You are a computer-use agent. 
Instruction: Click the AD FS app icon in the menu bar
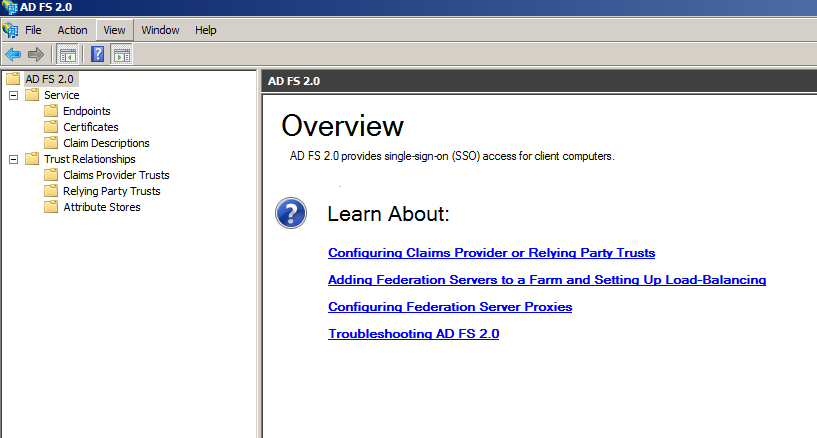pos(10,30)
